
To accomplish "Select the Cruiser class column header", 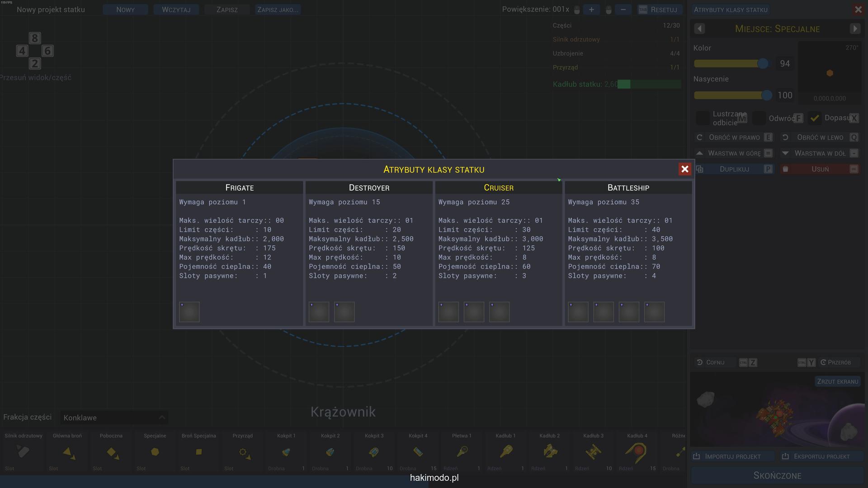I will 498,188.
